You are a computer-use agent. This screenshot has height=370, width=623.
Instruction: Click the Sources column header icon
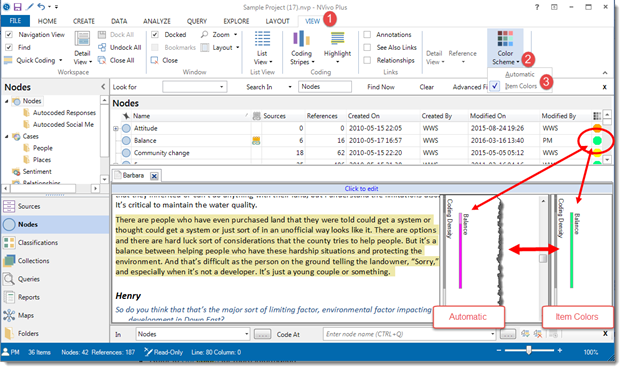(x=257, y=116)
